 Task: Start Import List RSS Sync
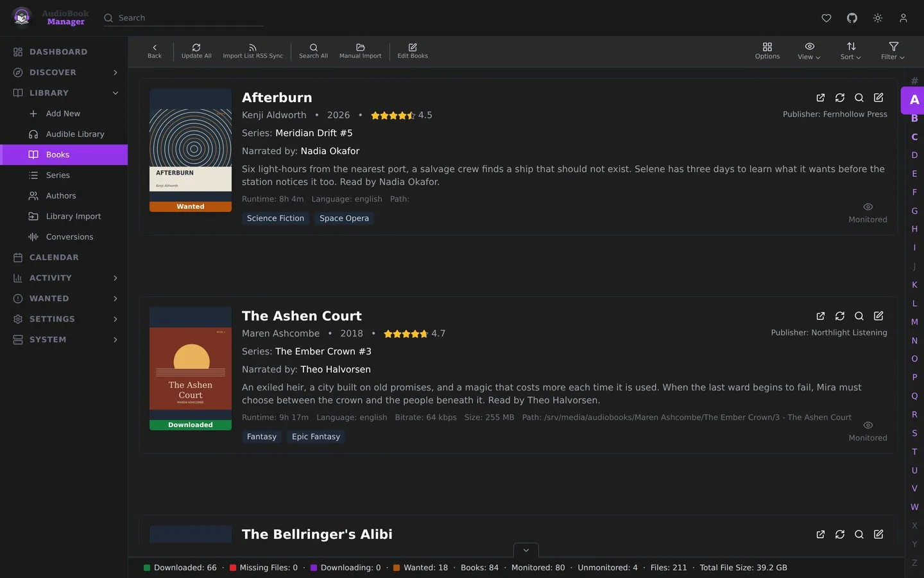pyautogui.click(x=253, y=51)
